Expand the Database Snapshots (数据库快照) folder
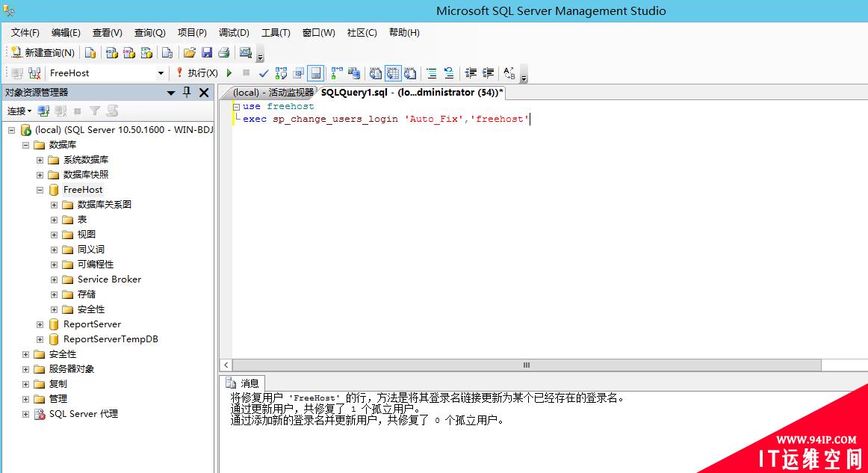The image size is (868, 473). point(40,175)
